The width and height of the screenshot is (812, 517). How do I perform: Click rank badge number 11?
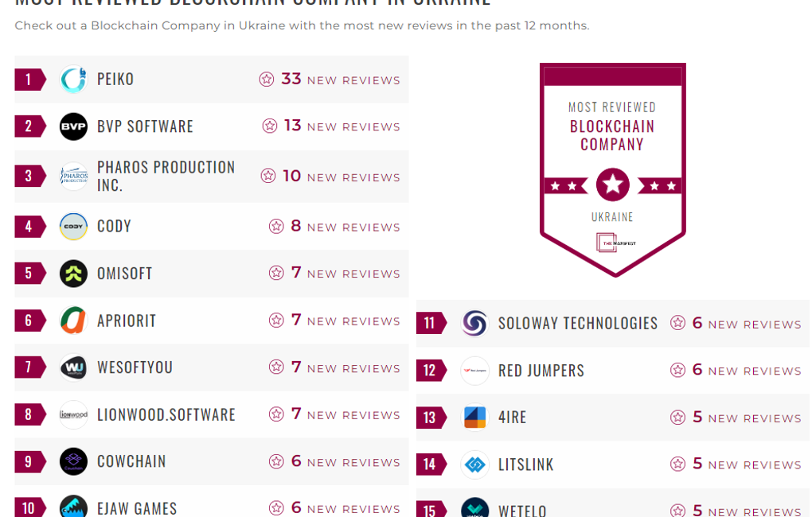(x=431, y=323)
